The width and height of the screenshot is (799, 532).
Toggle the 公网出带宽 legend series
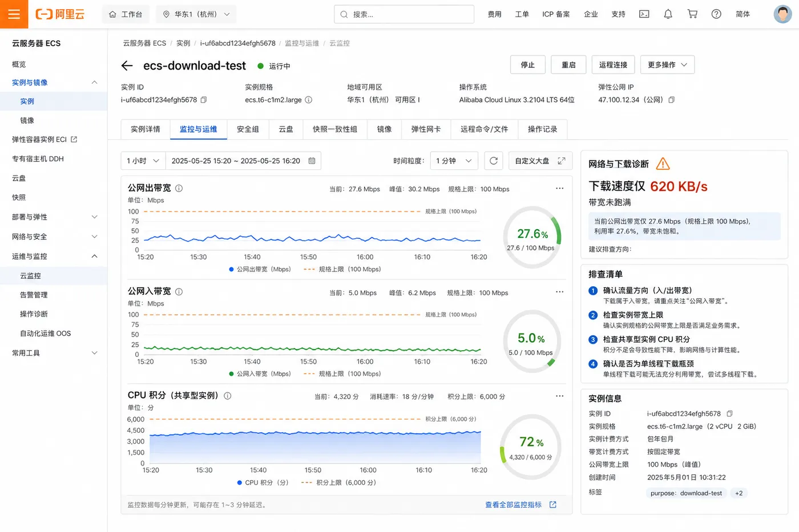(x=260, y=269)
